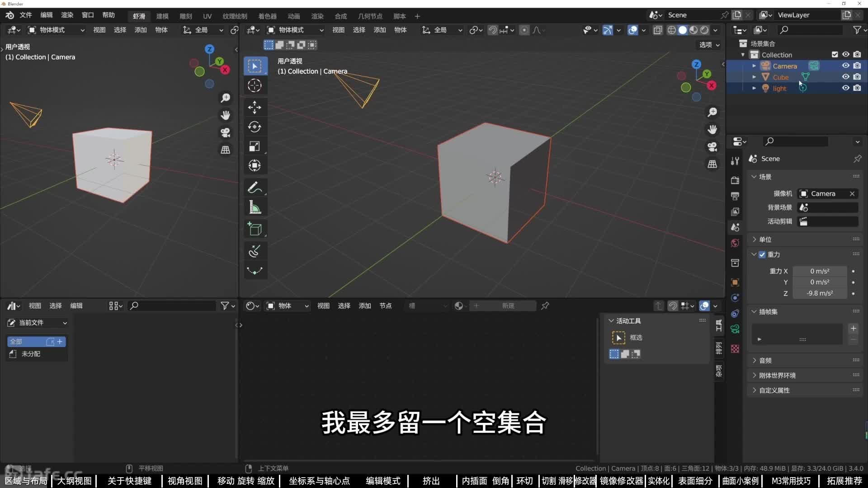Hide the Camera object with eye icon
868x488 pixels.
point(845,66)
